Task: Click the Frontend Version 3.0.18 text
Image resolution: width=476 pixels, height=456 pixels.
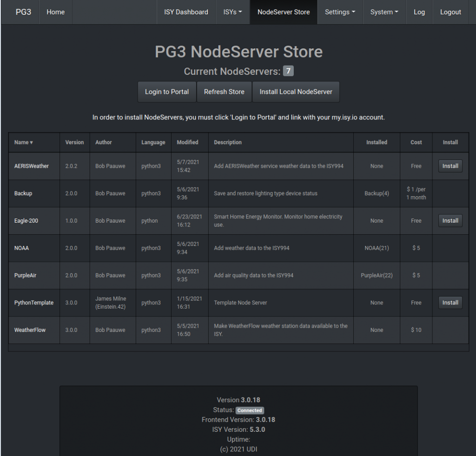Action: click(x=238, y=420)
